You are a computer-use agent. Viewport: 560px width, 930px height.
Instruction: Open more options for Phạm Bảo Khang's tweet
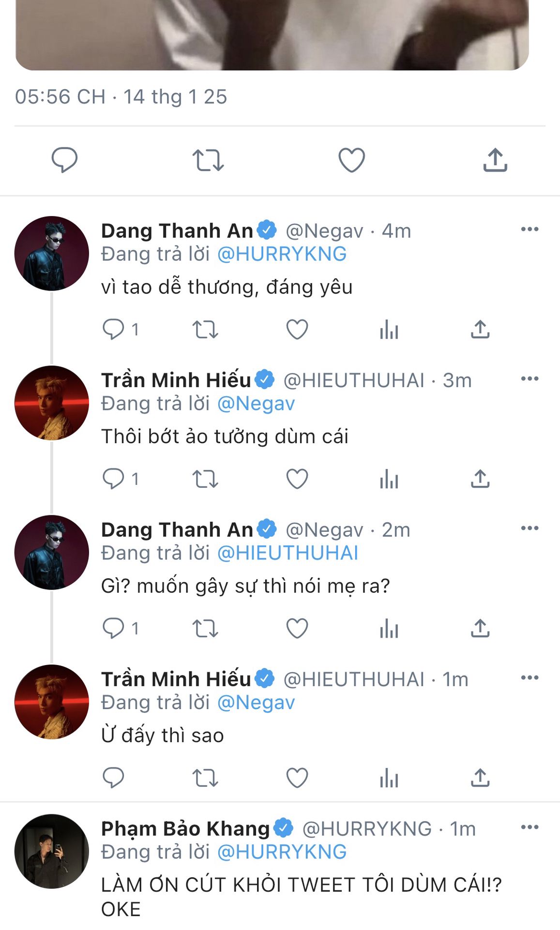pos(530,827)
